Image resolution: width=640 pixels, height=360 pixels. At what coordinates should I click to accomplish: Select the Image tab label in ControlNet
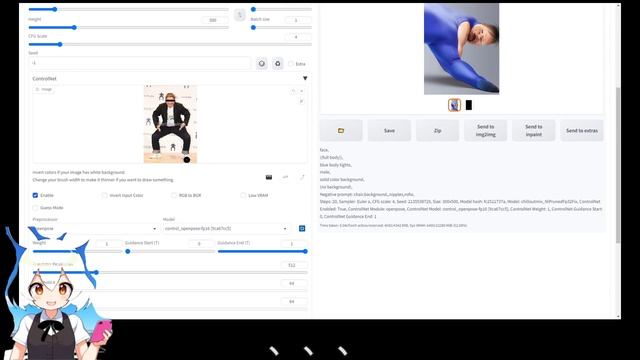point(44,89)
